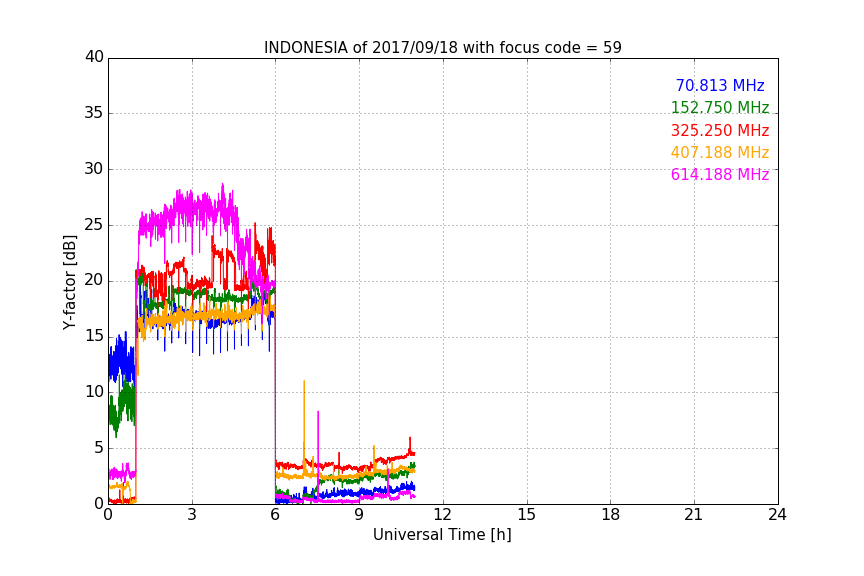The height and width of the screenshot is (576, 864).
Task: Click the x-axis tick value 9
Action: pyautogui.click(x=359, y=515)
